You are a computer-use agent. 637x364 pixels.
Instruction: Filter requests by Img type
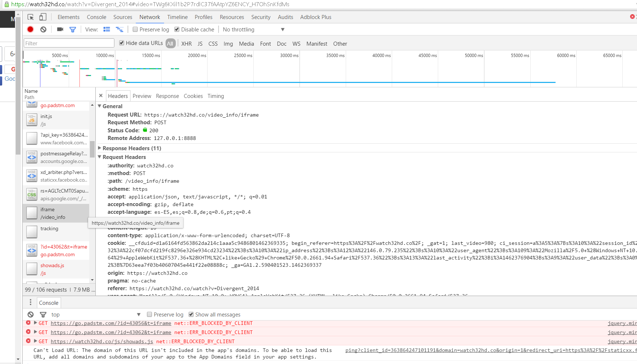(x=228, y=44)
